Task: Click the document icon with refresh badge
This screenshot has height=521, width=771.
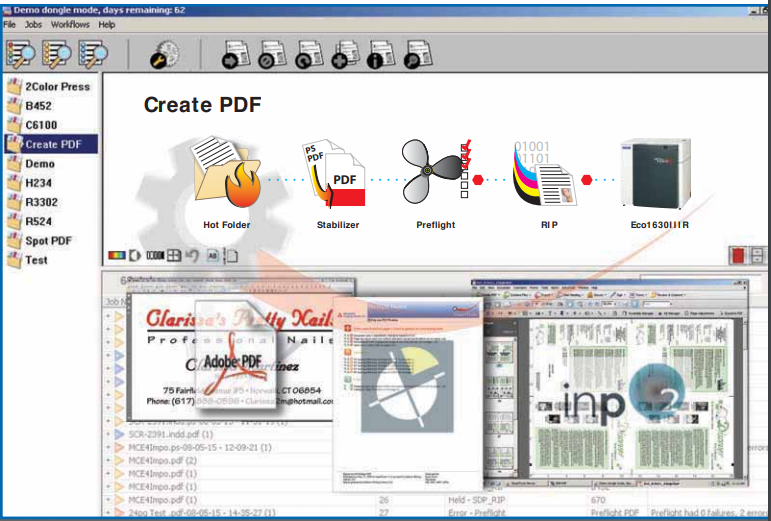Action: [309, 54]
